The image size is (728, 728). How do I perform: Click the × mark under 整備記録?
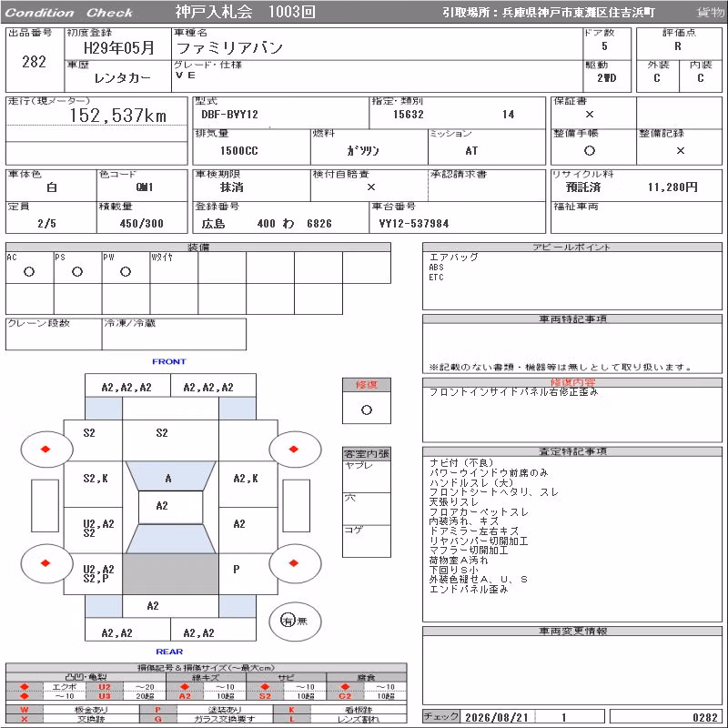(680, 150)
